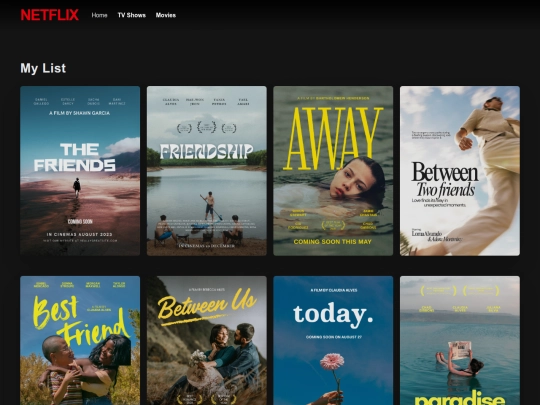Open the Movies section

pyautogui.click(x=166, y=15)
